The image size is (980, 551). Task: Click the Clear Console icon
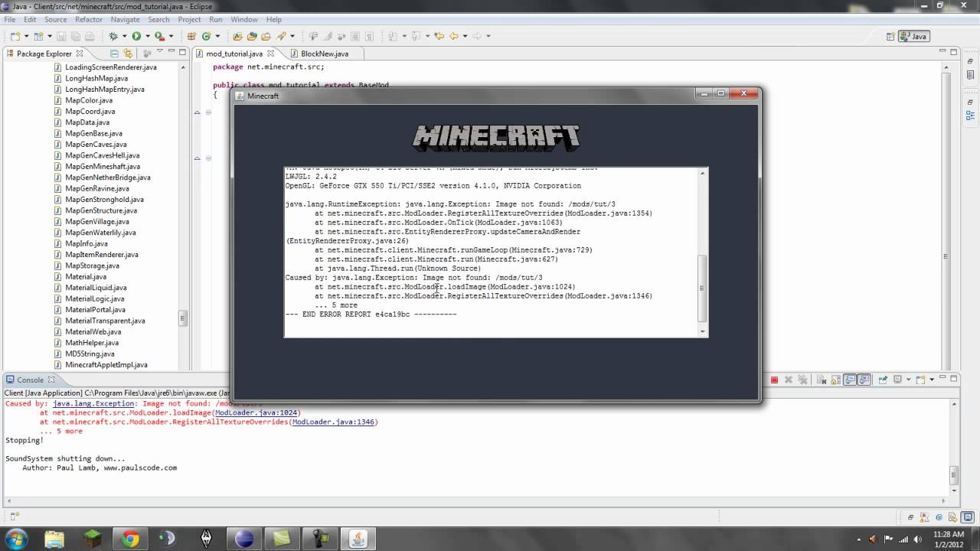(821, 380)
